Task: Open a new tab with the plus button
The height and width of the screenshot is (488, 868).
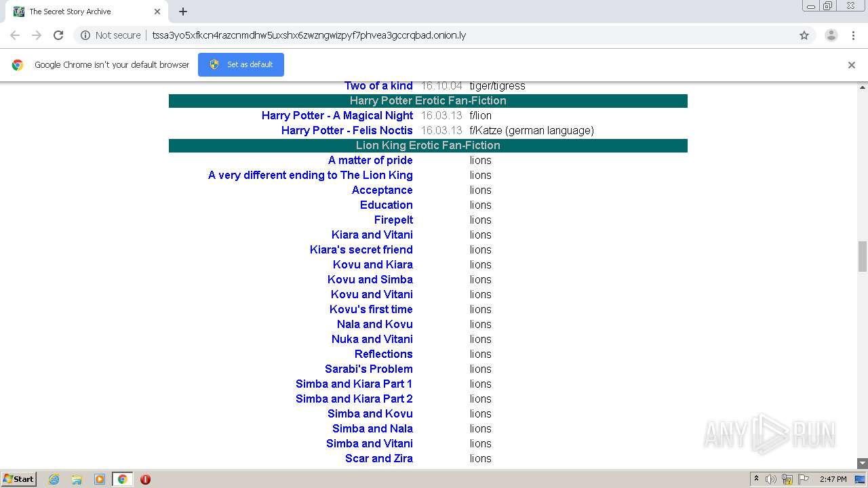Action: pyautogui.click(x=183, y=12)
